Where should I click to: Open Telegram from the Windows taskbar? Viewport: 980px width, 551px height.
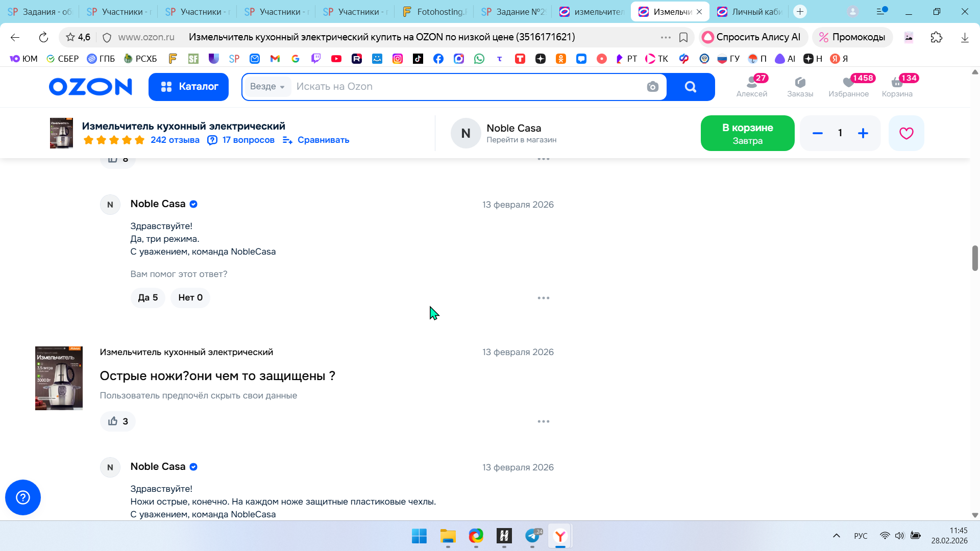pos(532,536)
